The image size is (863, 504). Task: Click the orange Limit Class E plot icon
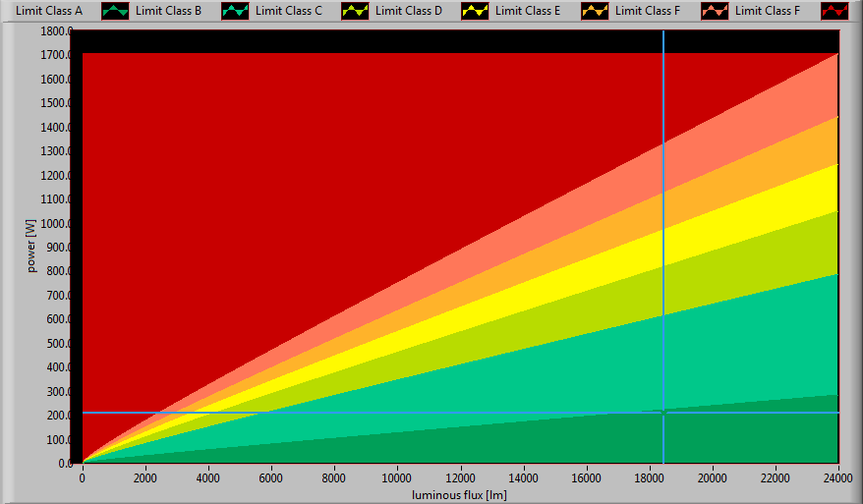click(x=595, y=11)
